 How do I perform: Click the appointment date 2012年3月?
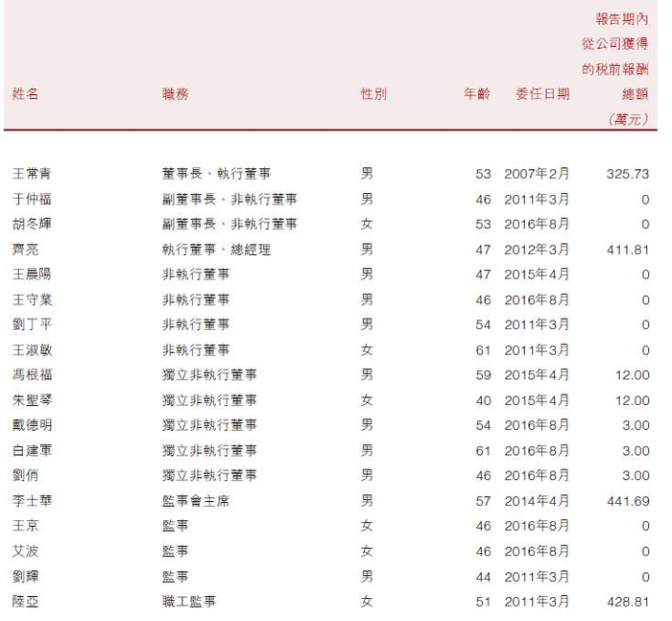(x=537, y=249)
